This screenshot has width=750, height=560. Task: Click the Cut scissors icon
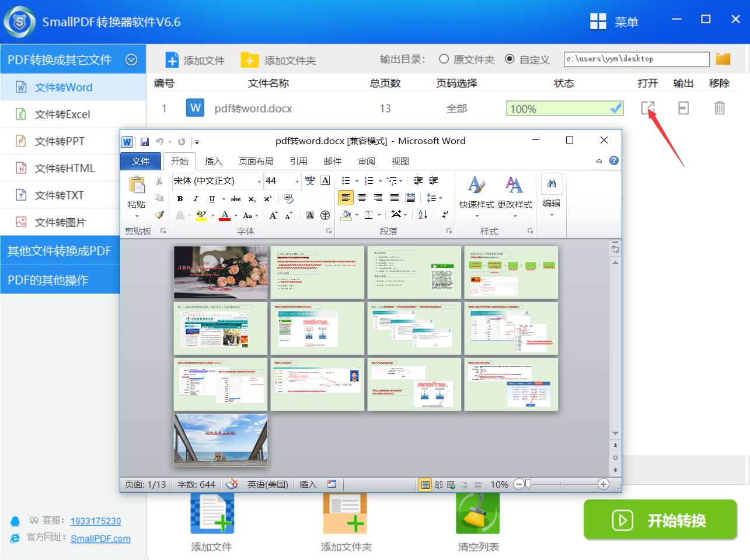pos(159,181)
